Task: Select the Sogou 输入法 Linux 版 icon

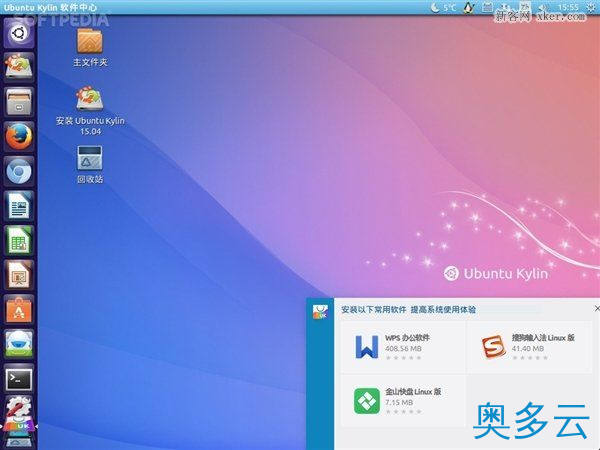Action: click(x=493, y=346)
